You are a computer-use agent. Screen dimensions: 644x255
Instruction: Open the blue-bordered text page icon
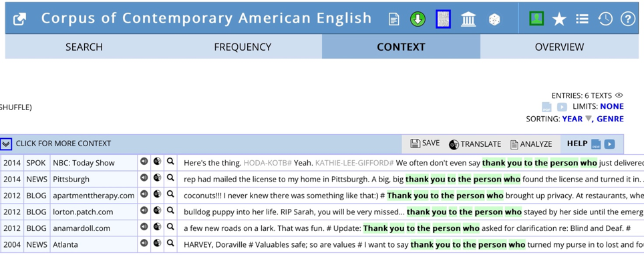click(443, 19)
